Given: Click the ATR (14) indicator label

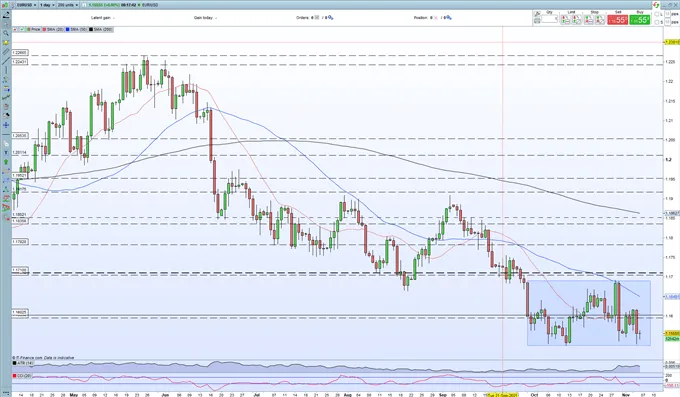Looking at the screenshot, I should [23, 363].
